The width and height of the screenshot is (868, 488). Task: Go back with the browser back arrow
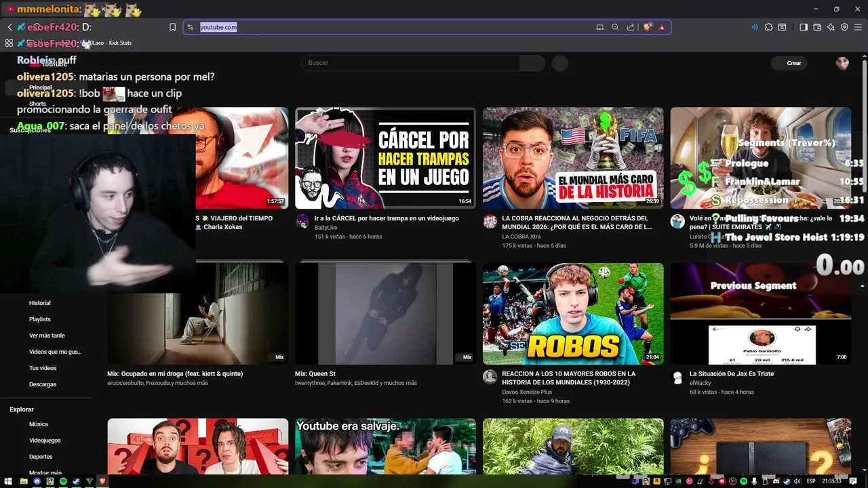point(10,27)
